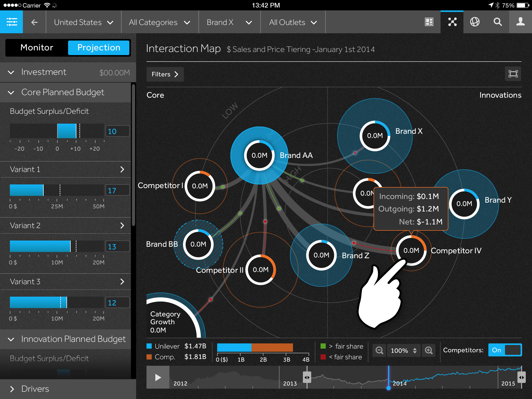Open the All Categories dropdown
This screenshot has height=399, width=532.
pos(159,22)
